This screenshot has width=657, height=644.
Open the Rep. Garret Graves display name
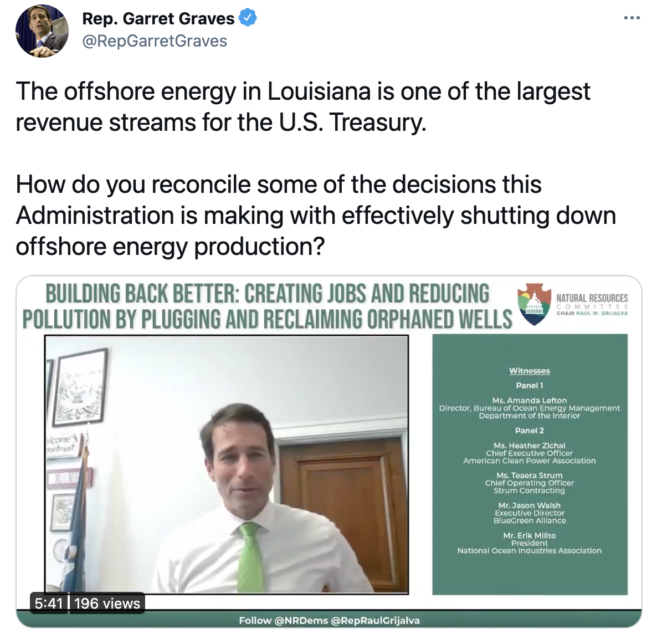[x=158, y=18]
